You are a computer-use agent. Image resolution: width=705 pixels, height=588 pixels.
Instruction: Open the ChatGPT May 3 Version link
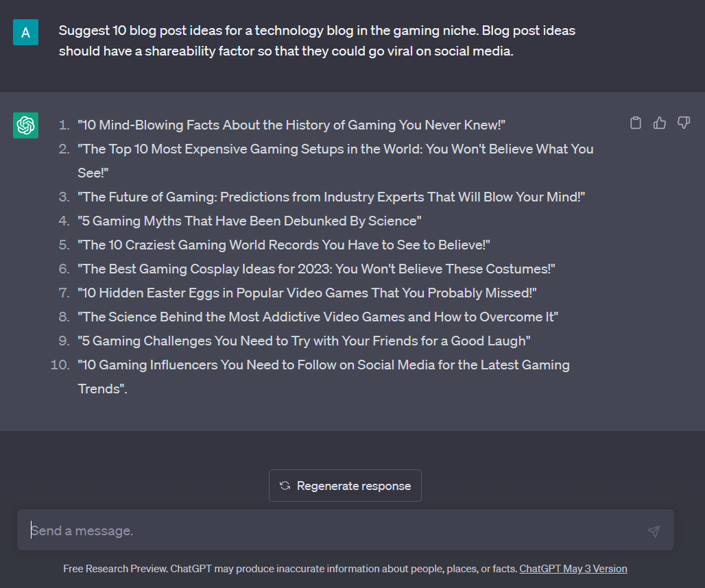tap(573, 568)
